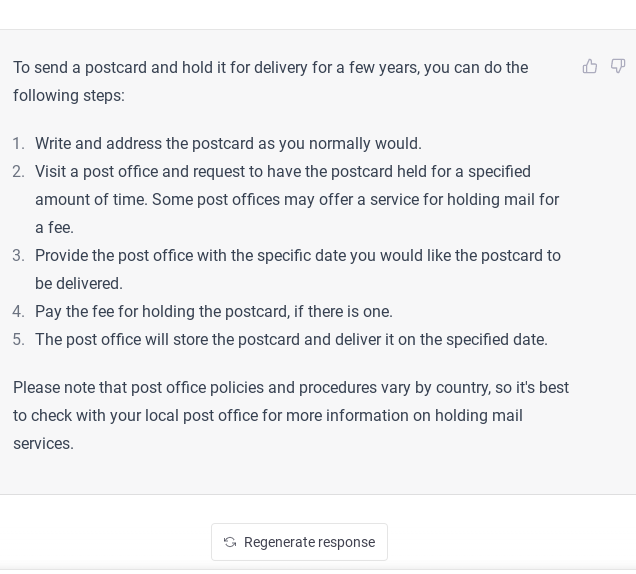This screenshot has height=574, width=636.
Task: Click the line ending "holding mail for"
Action: click(297, 200)
